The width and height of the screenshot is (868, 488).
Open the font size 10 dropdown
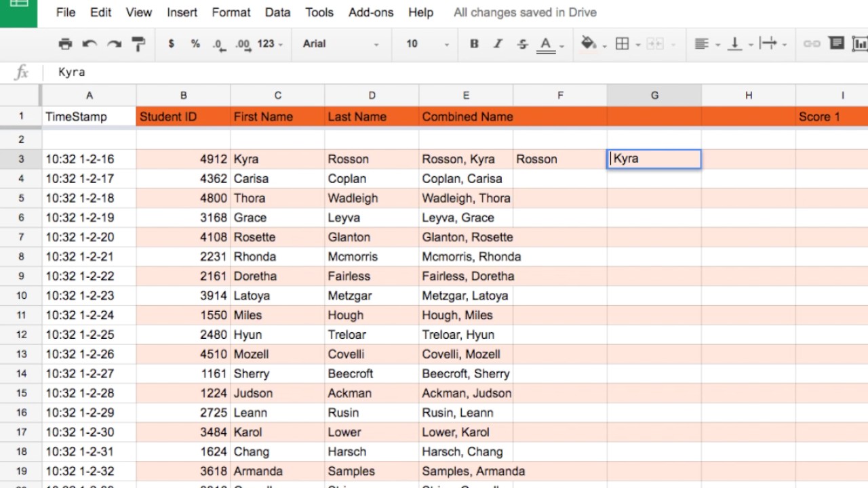point(427,44)
